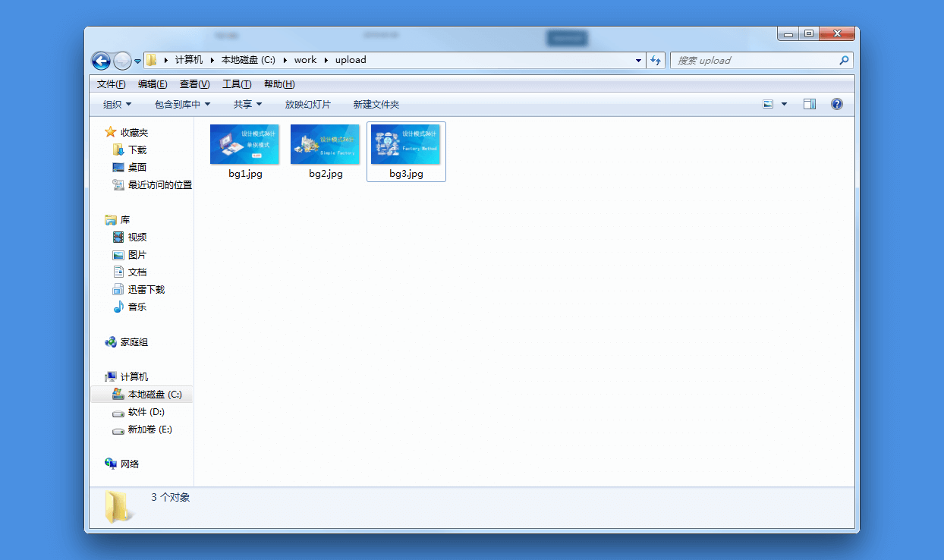Click the 新建文件夹 button

tap(376, 104)
